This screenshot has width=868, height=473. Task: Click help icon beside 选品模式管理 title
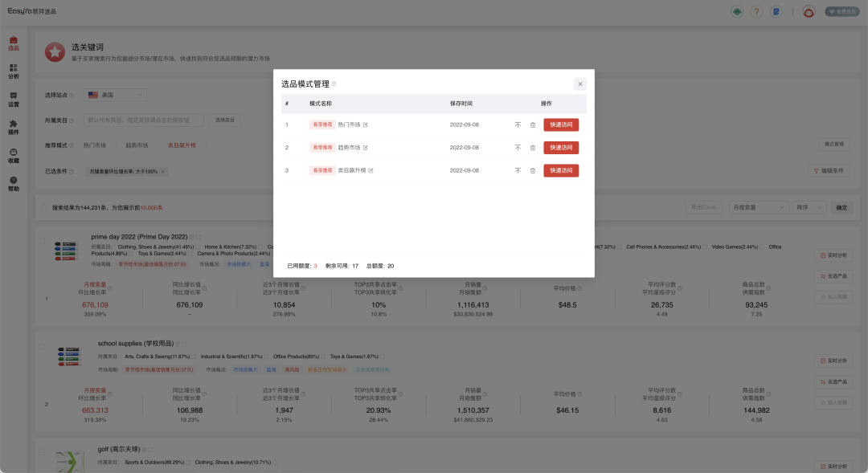click(x=334, y=84)
